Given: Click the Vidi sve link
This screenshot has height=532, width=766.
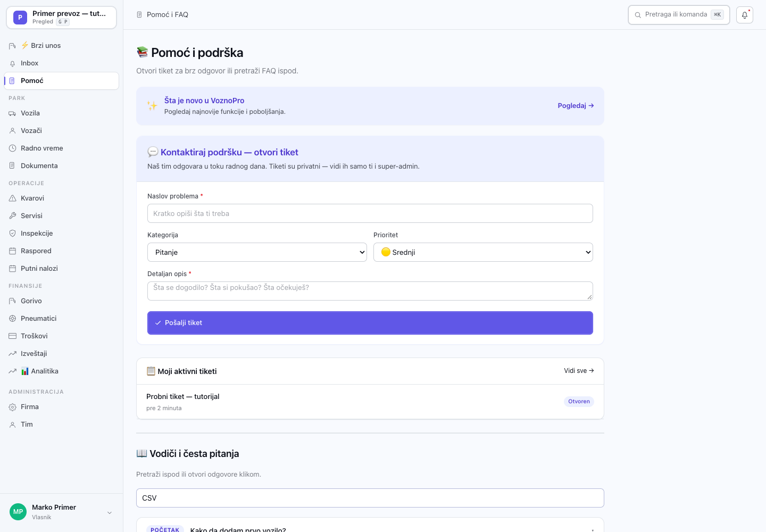Looking at the screenshot, I should [579, 371].
